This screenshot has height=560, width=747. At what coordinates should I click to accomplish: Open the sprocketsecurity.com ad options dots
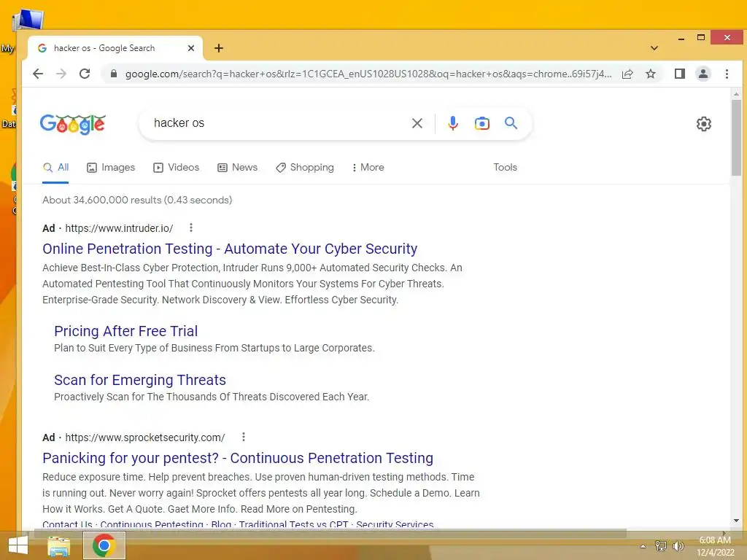pos(244,437)
